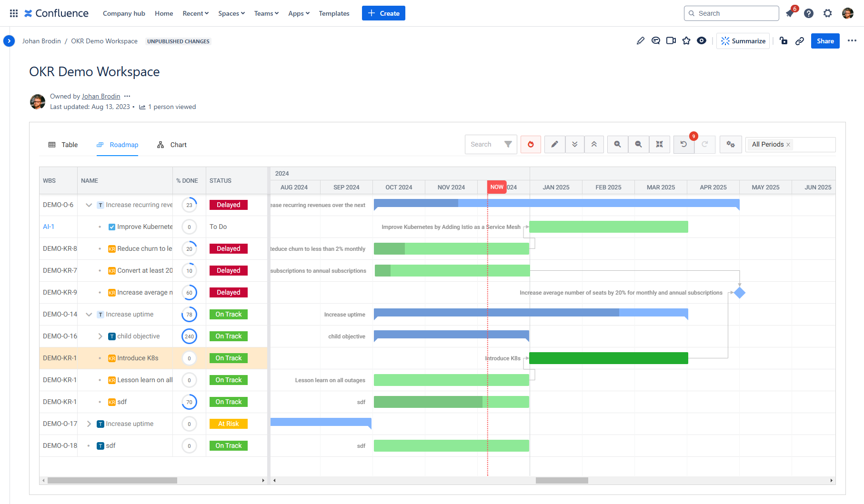Click the undo icon with badge

click(683, 144)
